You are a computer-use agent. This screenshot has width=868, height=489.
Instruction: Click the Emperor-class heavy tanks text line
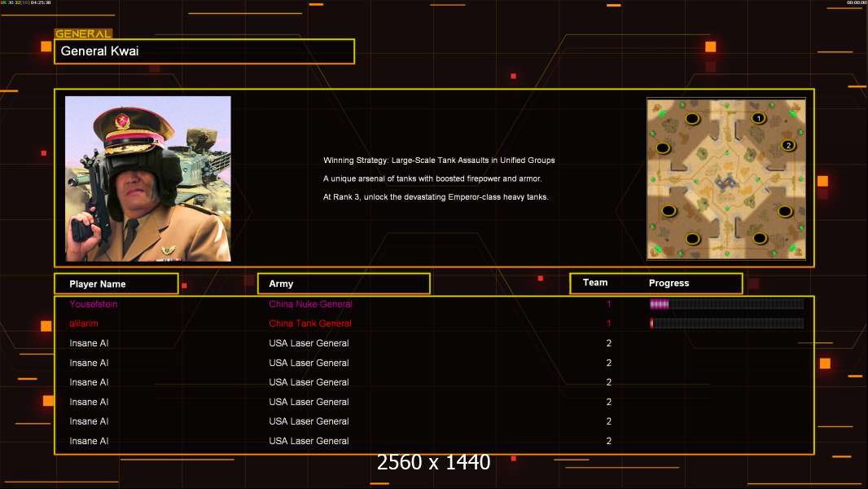click(436, 196)
